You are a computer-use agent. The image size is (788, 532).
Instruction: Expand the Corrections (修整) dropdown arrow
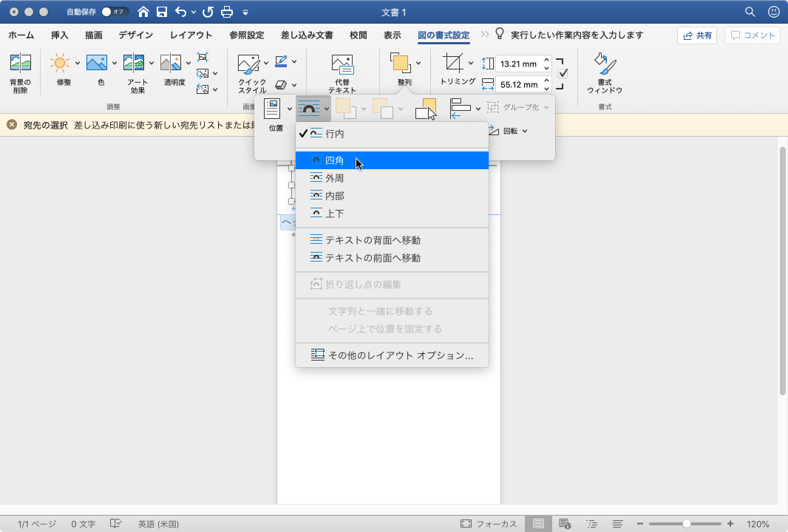77,64
